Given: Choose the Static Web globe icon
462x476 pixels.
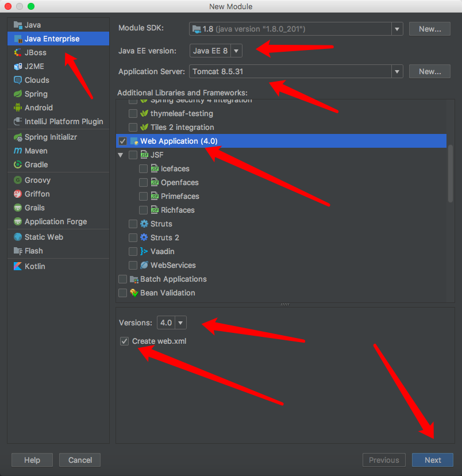Looking at the screenshot, I should (x=18, y=237).
